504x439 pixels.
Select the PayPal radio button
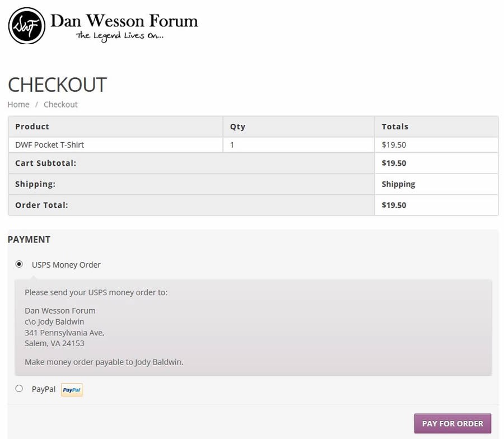tap(19, 389)
